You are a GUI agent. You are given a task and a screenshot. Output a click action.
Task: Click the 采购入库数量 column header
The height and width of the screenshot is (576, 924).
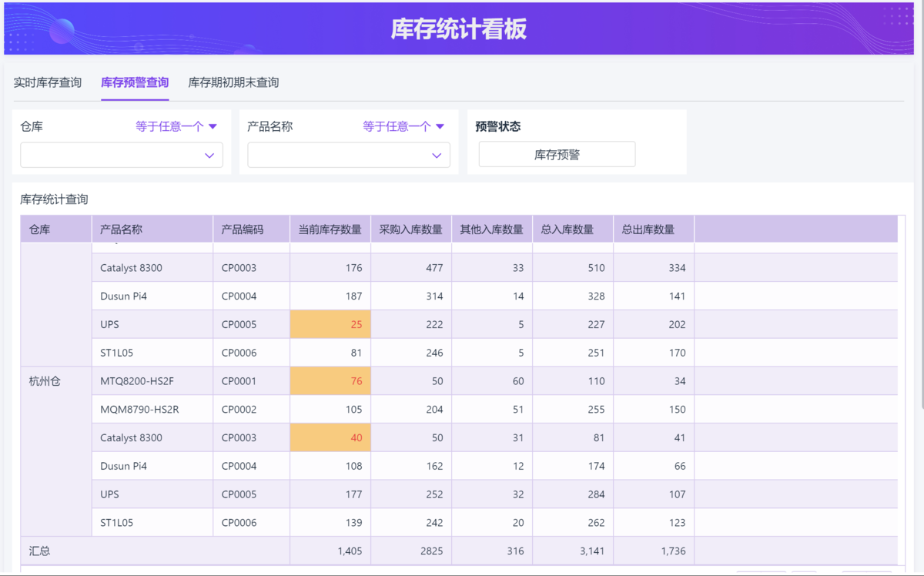pyautogui.click(x=410, y=229)
